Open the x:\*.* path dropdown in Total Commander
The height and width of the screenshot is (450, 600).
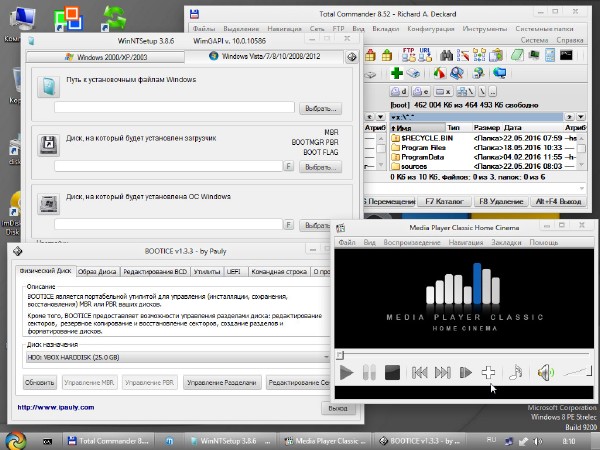click(476, 117)
